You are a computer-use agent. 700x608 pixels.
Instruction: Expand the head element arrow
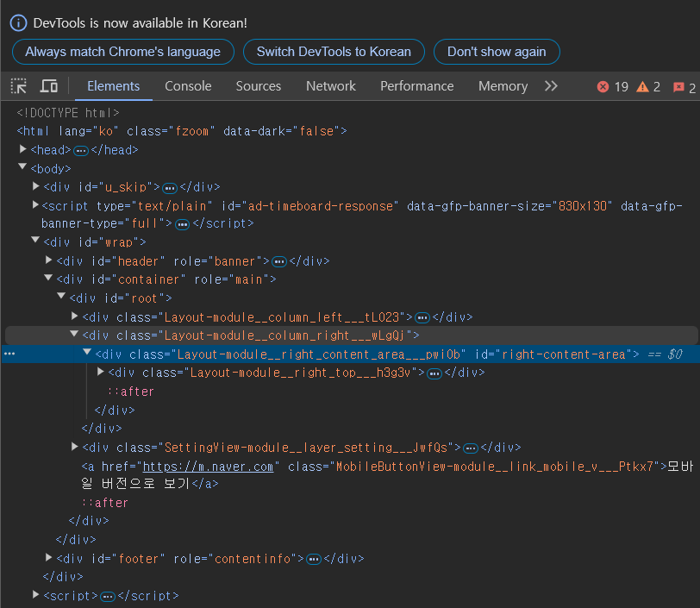pos(22,148)
